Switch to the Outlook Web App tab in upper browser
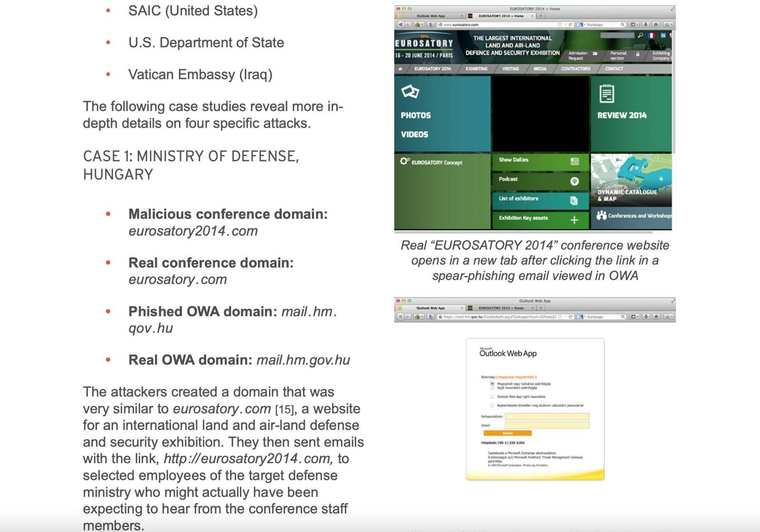 point(430,16)
